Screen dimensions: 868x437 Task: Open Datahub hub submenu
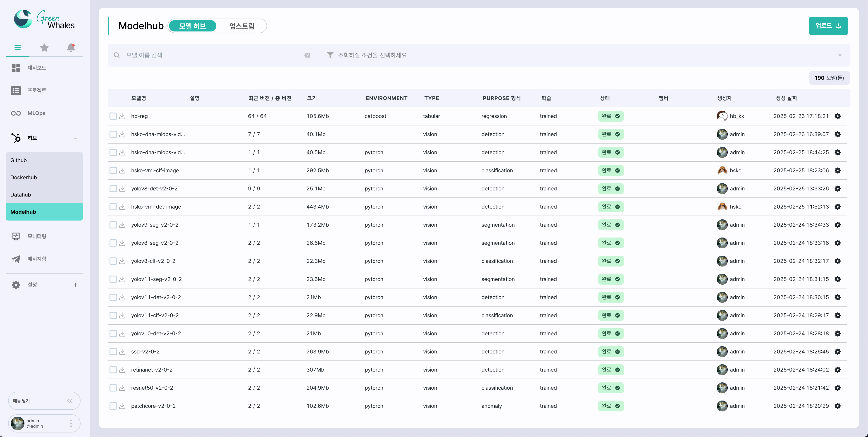pos(44,194)
